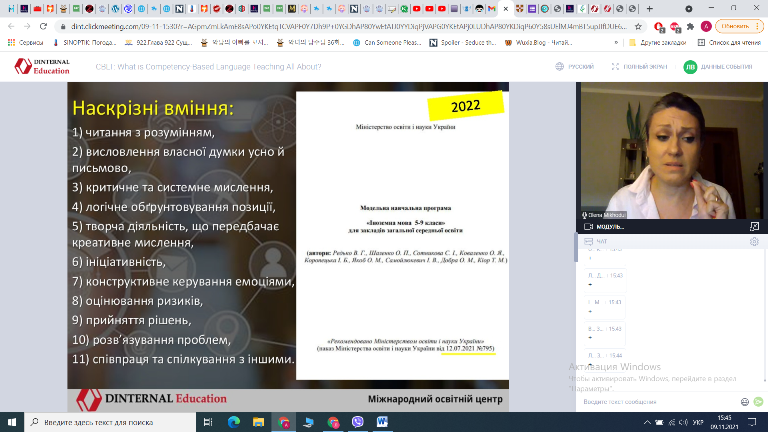Show hidden system tray icons chevron
The width and height of the screenshot is (768, 432).
647,422
